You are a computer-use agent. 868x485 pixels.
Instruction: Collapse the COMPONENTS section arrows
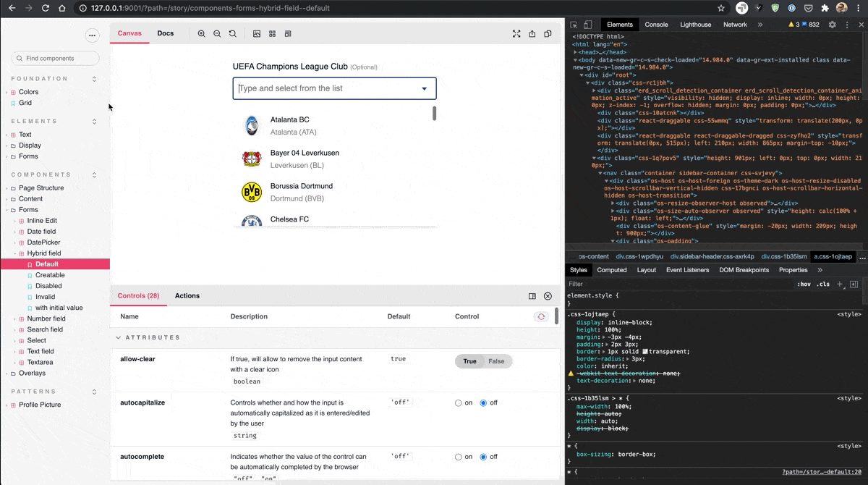click(x=94, y=175)
